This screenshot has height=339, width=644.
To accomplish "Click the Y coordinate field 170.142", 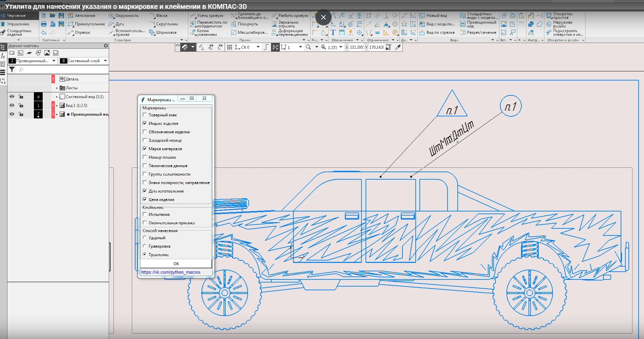I will [x=376, y=47].
